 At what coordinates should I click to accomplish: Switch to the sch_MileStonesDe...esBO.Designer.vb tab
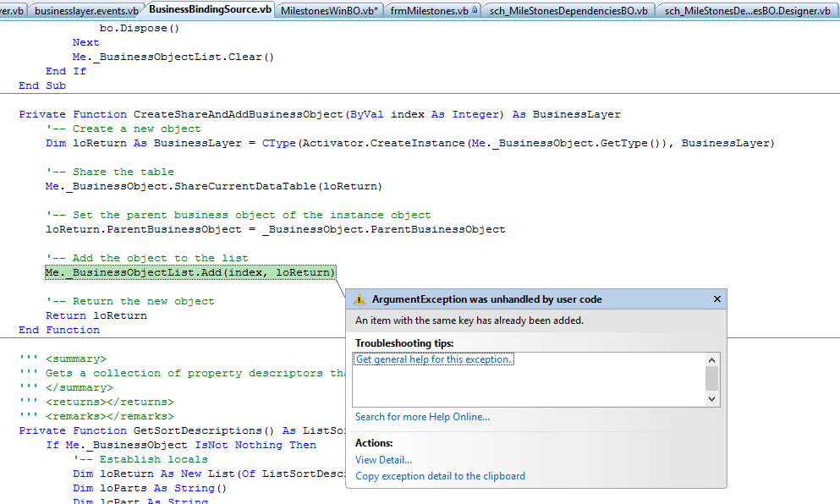[746, 10]
